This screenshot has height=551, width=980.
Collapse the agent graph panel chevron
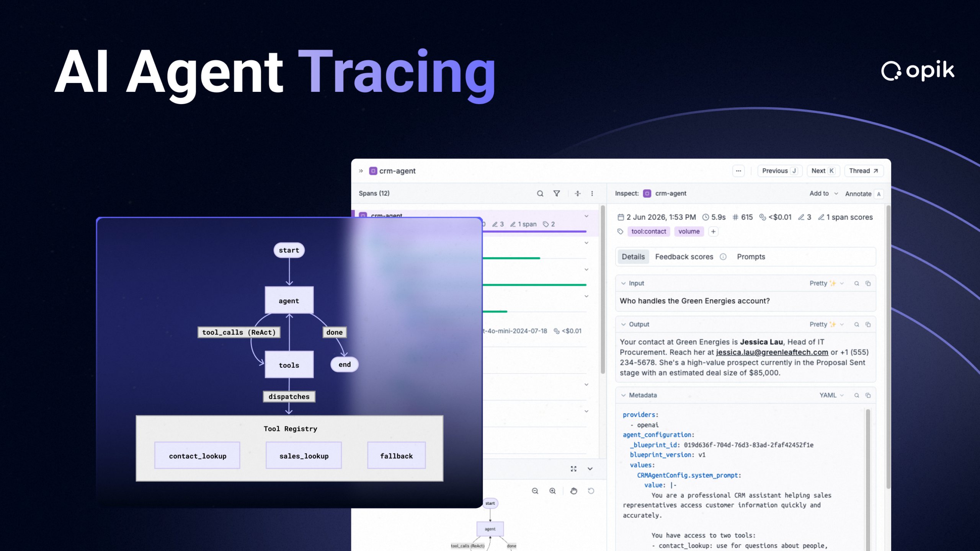point(590,469)
